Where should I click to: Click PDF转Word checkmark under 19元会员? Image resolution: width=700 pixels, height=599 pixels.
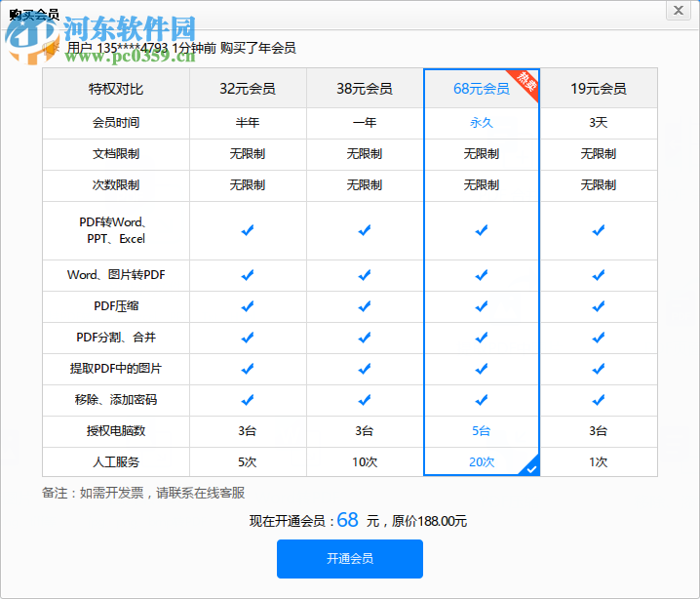point(599,230)
